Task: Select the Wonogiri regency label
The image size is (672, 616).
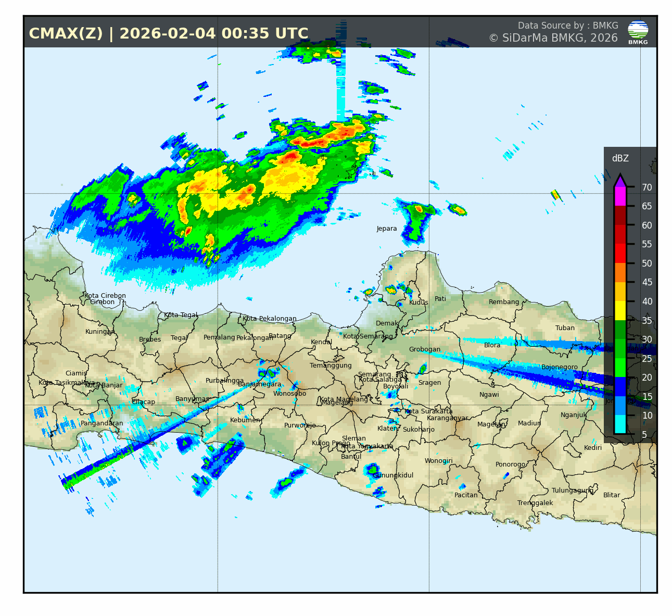Action: (438, 461)
